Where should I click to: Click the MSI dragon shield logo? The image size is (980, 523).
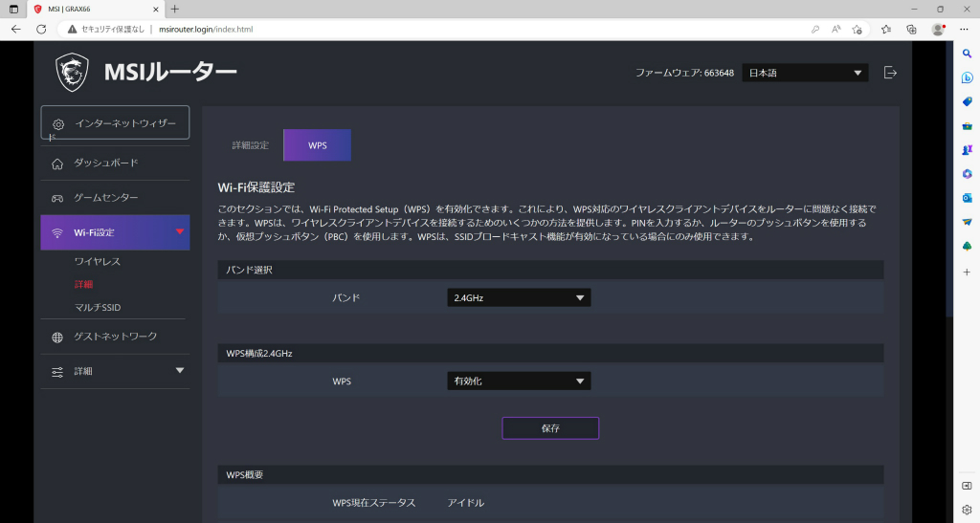pos(72,73)
